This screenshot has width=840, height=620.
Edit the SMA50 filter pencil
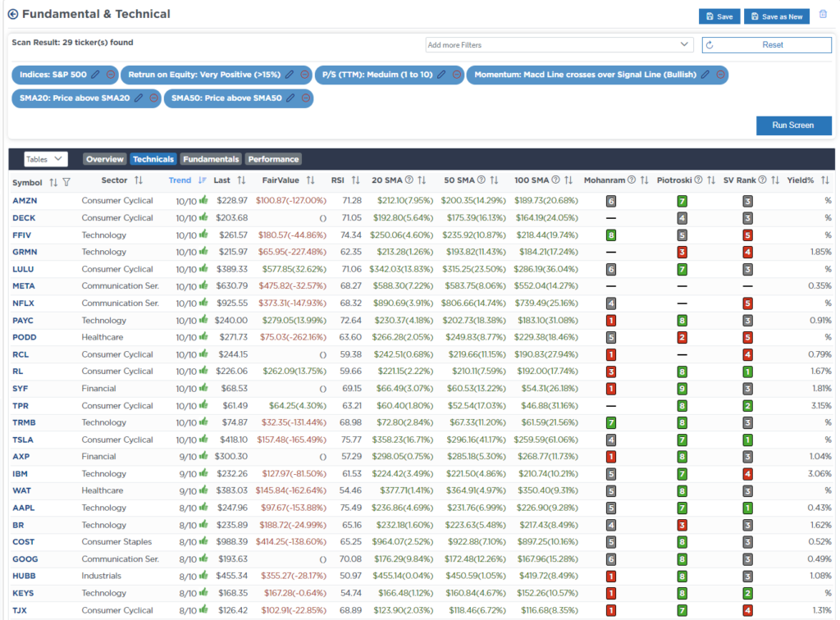click(290, 98)
